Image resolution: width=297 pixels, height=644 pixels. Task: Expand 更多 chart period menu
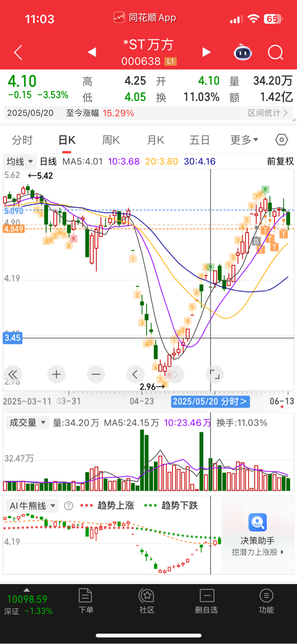click(x=244, y=140)
